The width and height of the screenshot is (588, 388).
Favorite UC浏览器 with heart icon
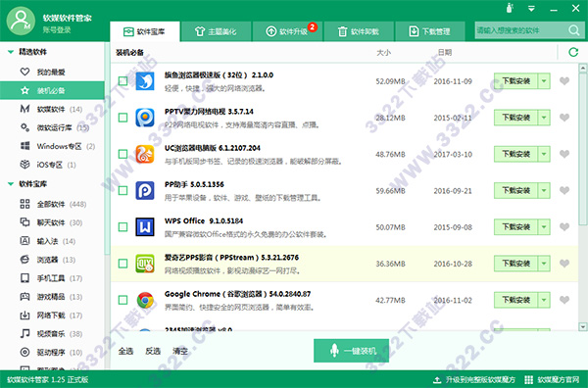click(564, 154)
